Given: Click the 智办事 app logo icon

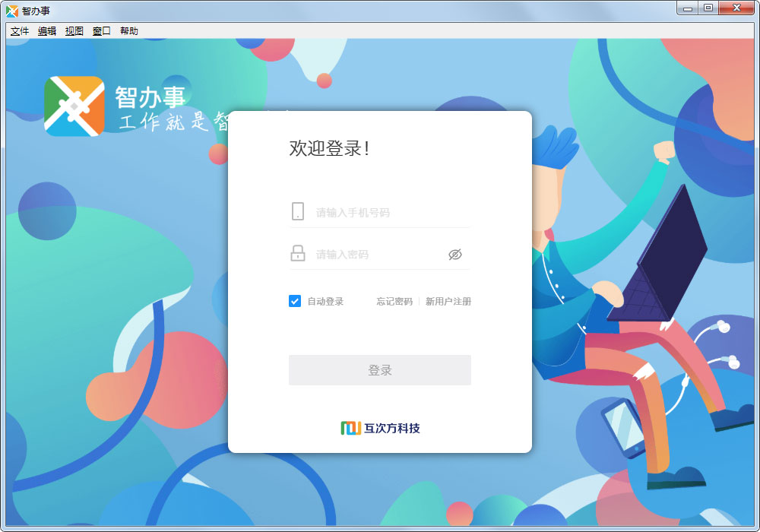Looking at the screenshot, I should tap(74, 106).
